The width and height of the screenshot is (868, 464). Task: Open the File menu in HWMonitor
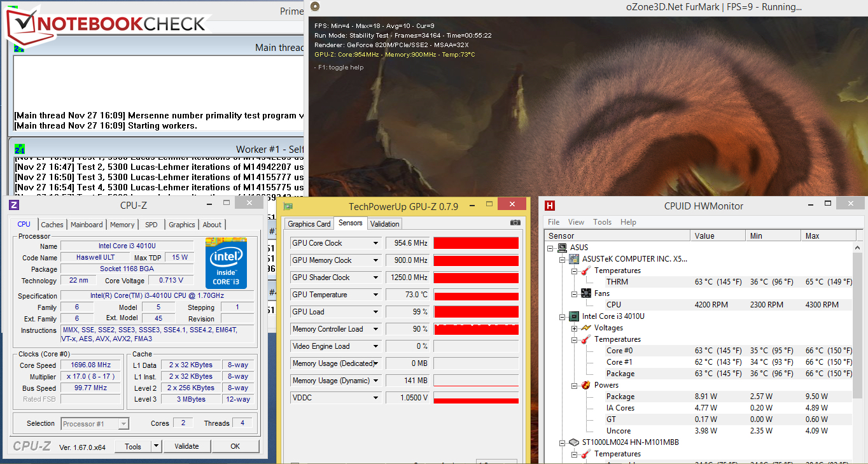click(554, 222)
